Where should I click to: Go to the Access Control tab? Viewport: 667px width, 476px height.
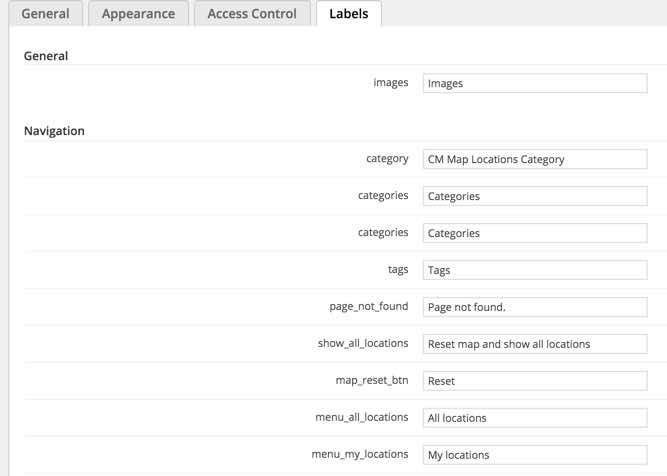[x=252, y=14]
